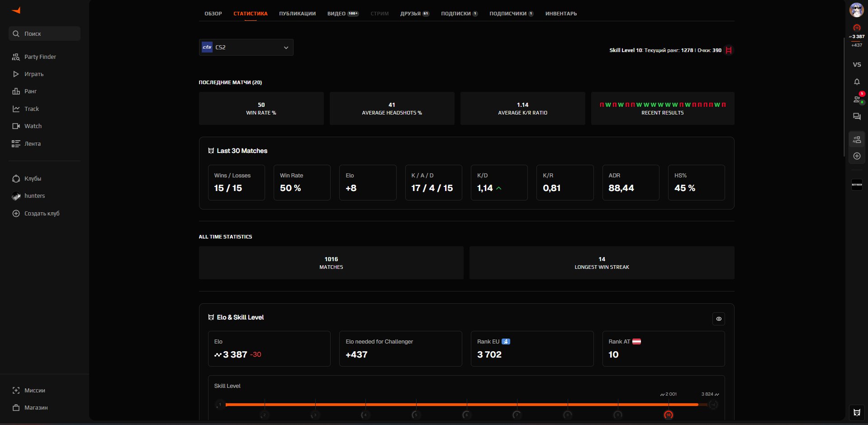868x425 pixels.
Task: Expand the Создать клуб option
Action: coord(42,213)
